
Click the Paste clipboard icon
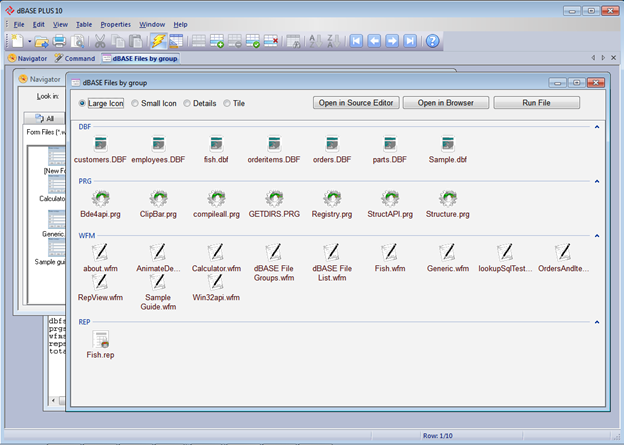click(136, 41)
